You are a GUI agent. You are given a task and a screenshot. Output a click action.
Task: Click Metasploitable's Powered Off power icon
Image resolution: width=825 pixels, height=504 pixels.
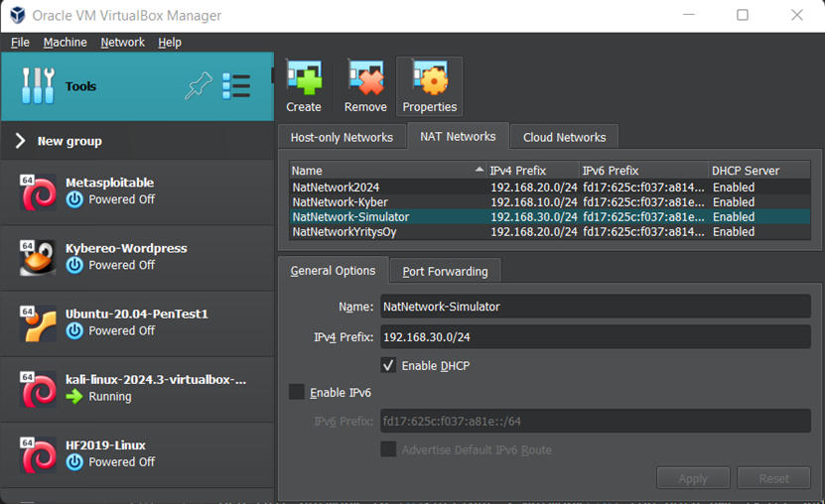coord(74,199)
